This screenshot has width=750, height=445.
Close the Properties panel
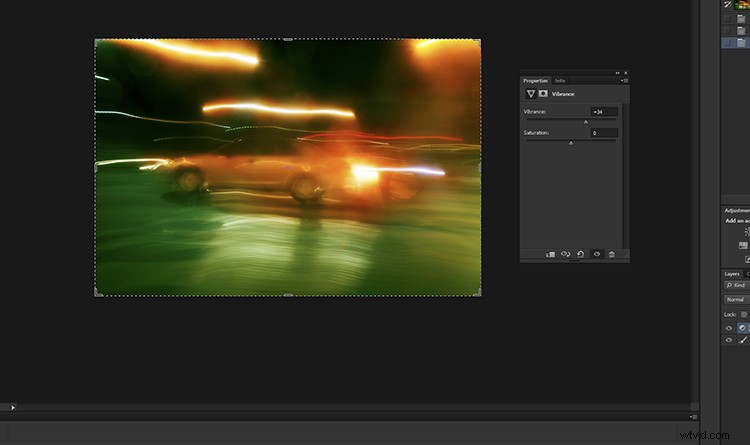click(626, 73)
